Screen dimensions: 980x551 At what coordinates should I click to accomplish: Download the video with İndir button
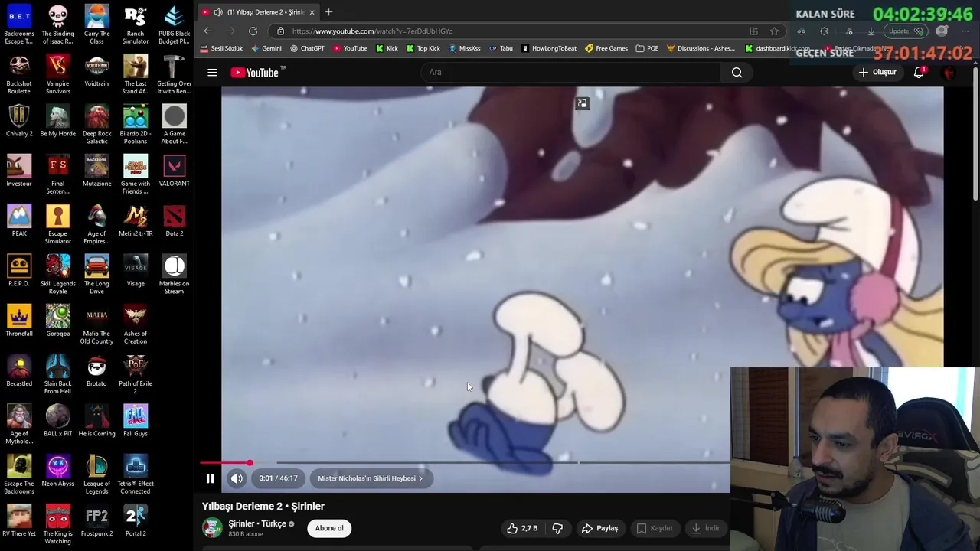[706, 528]
